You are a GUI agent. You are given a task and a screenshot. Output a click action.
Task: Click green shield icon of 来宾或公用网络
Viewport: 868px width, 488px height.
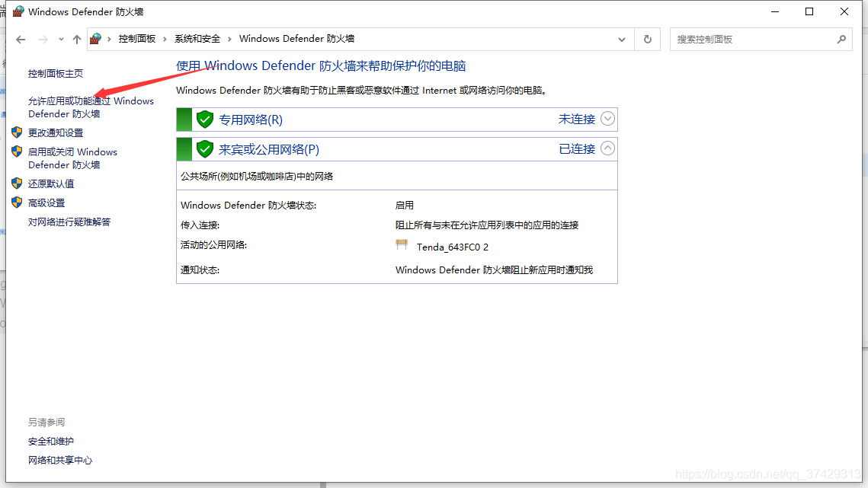click(x=205, y=148)
